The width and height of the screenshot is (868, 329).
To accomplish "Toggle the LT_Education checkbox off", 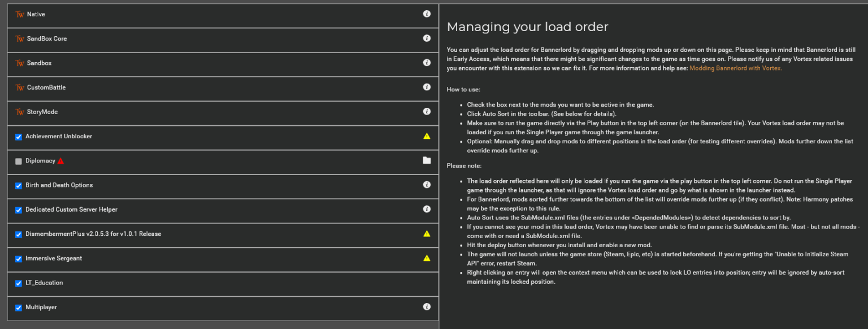I will pyautogui.click(x=18, y=283).
